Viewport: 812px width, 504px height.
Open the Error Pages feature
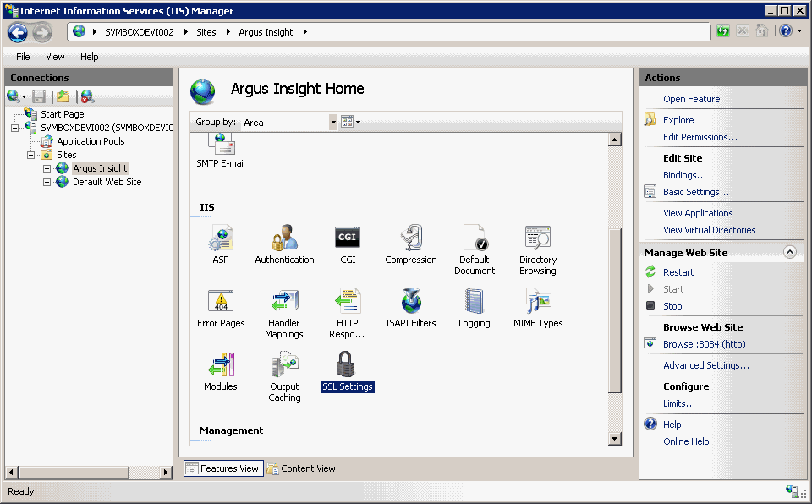pyautogui.click(x=221, y=308)
